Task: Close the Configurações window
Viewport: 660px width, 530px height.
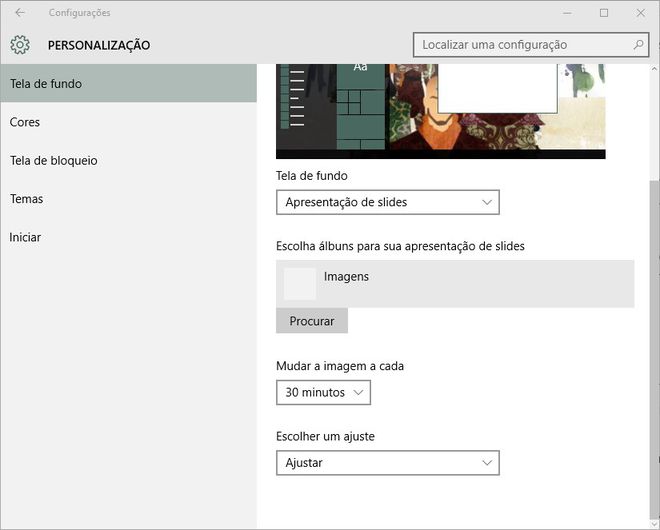Action: (x=641, y=13)
